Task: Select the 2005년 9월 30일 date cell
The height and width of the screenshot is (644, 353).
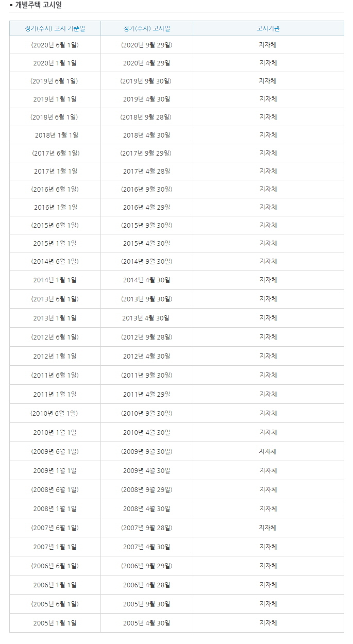Action: tap(147, 604)
